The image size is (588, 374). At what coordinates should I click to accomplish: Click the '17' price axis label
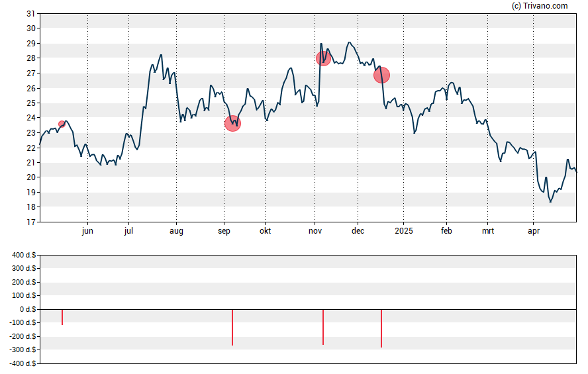tap(31, 222)
